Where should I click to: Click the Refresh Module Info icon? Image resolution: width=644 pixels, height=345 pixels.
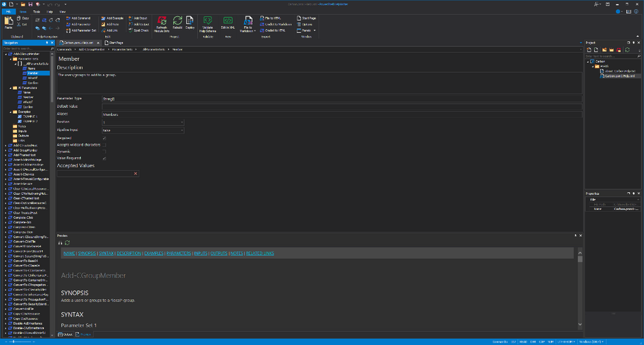coord(162,21)
